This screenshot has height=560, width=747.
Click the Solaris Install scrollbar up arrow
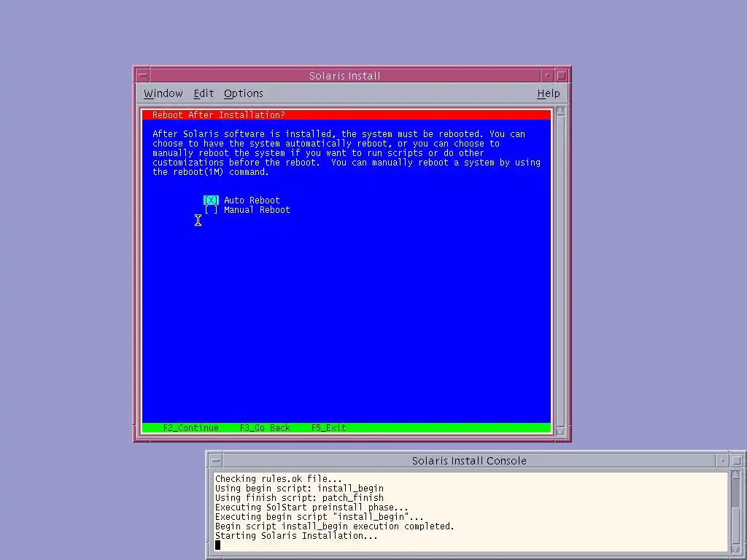tap(560, 112)
